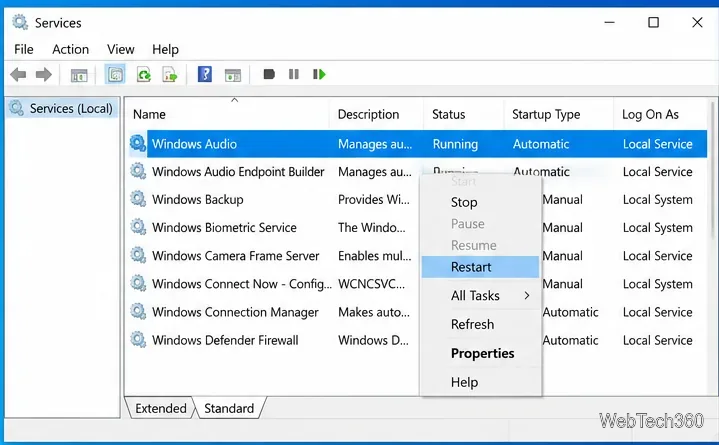Toggle the Show/Hide Action Pane icon
This screenshot has width=719, height=445.
click(232, 75)
